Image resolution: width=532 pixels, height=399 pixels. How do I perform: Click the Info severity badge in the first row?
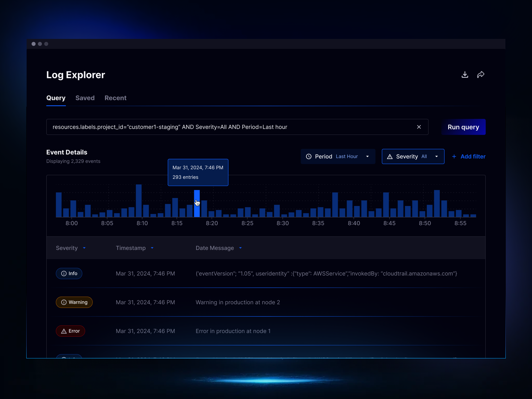tap(69, 273)
